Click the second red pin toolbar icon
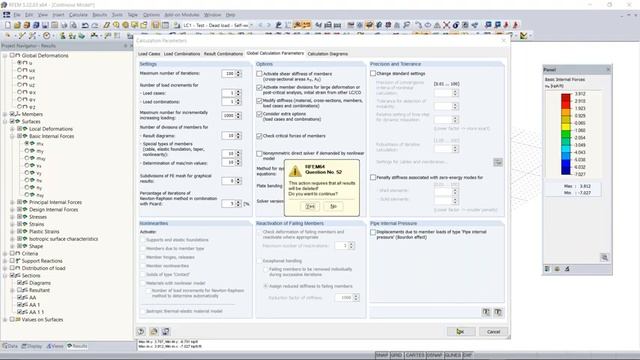640x360 pixels. pyautogui.click(x=516, y=25)
